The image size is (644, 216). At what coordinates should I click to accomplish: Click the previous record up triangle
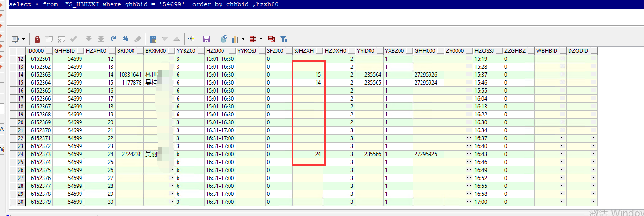[177, 39]
